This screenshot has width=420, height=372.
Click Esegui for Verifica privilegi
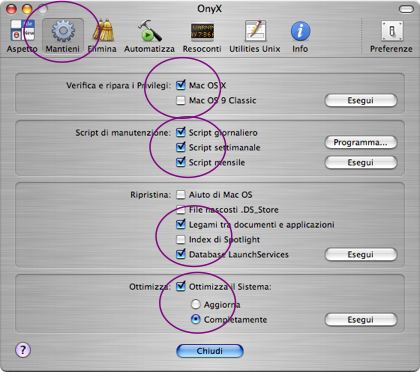[361, 100]
